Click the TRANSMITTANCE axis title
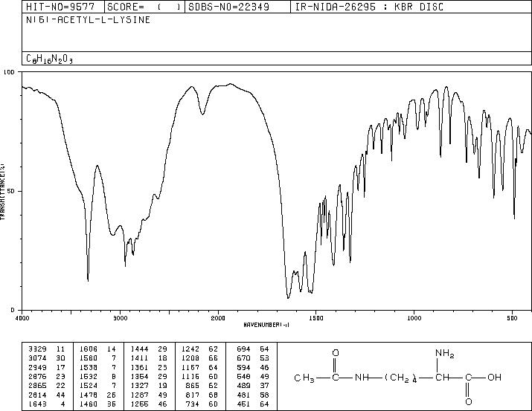Viewport: 532px width, 411px height. (x=3, y=192)
